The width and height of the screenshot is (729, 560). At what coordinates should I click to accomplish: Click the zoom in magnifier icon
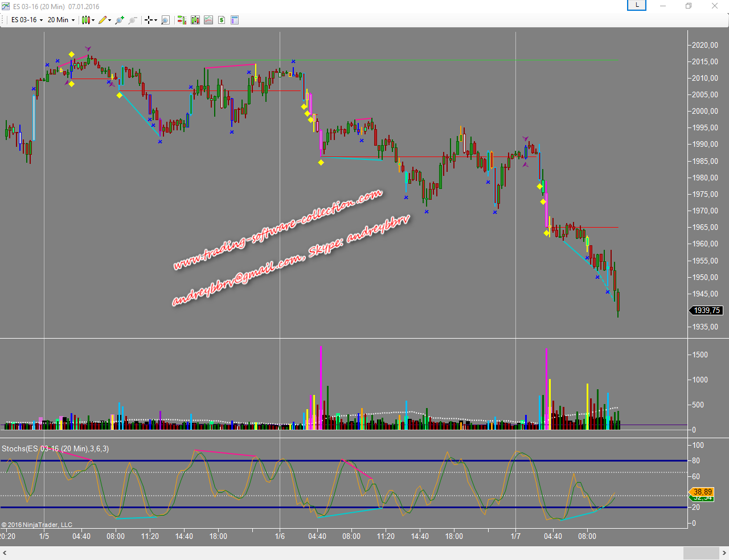pyautogui.click(x=119, y=20)
